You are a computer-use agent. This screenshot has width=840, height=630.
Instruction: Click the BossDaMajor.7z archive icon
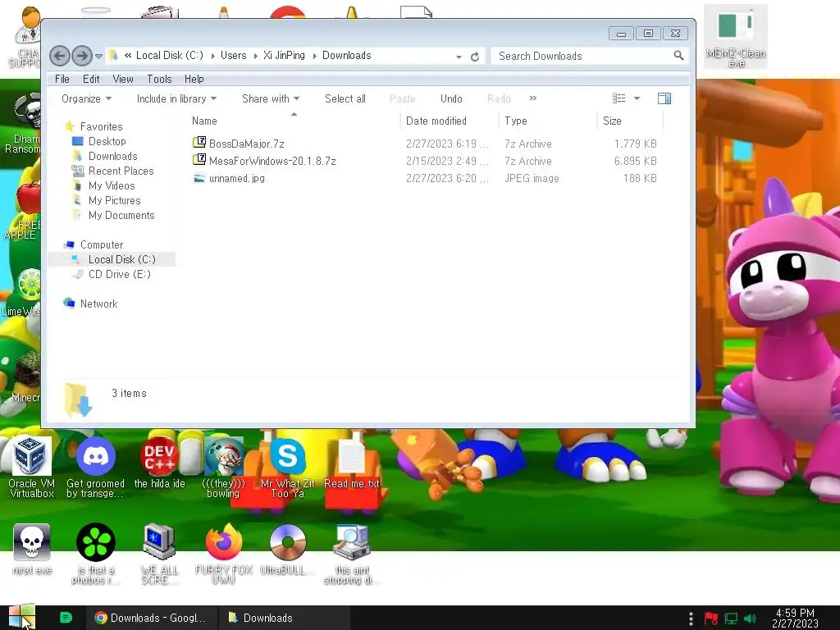tap(199, 142)
